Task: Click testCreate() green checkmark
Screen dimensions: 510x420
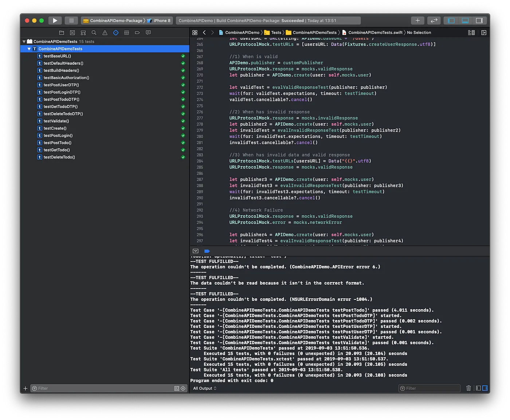Action: (x=183, y=128)
